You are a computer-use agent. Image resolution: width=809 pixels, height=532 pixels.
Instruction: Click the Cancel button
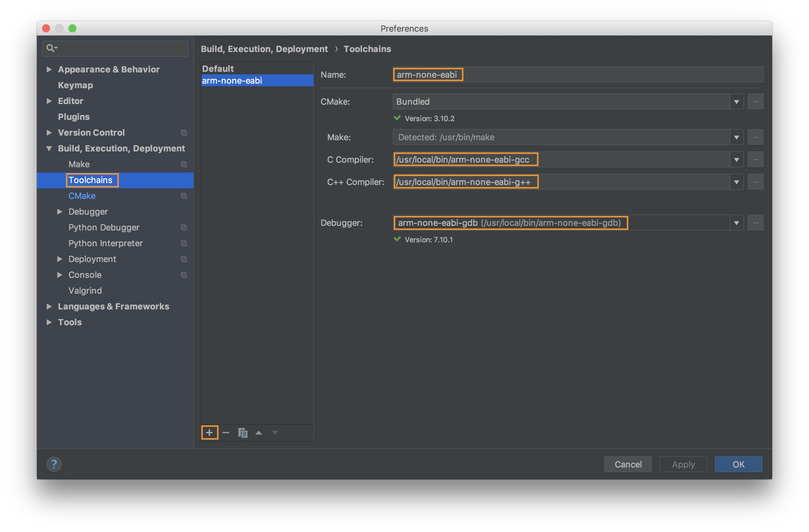(x=628, y=464)
